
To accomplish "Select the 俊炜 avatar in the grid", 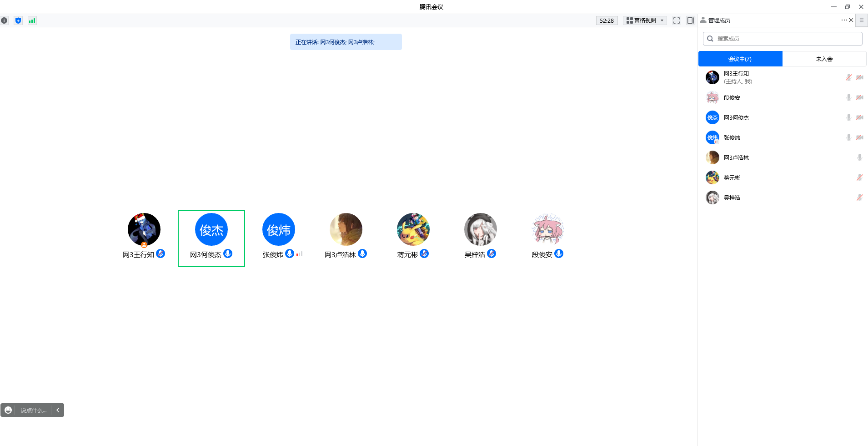I will (x=279, y=229).
